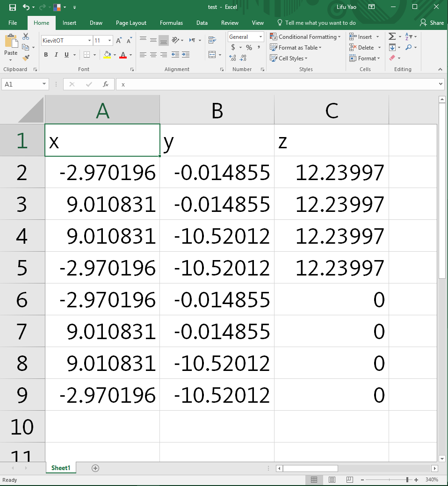Click the Insert Function fx icon
448x486 pixels.
click(x=106, y=84)
